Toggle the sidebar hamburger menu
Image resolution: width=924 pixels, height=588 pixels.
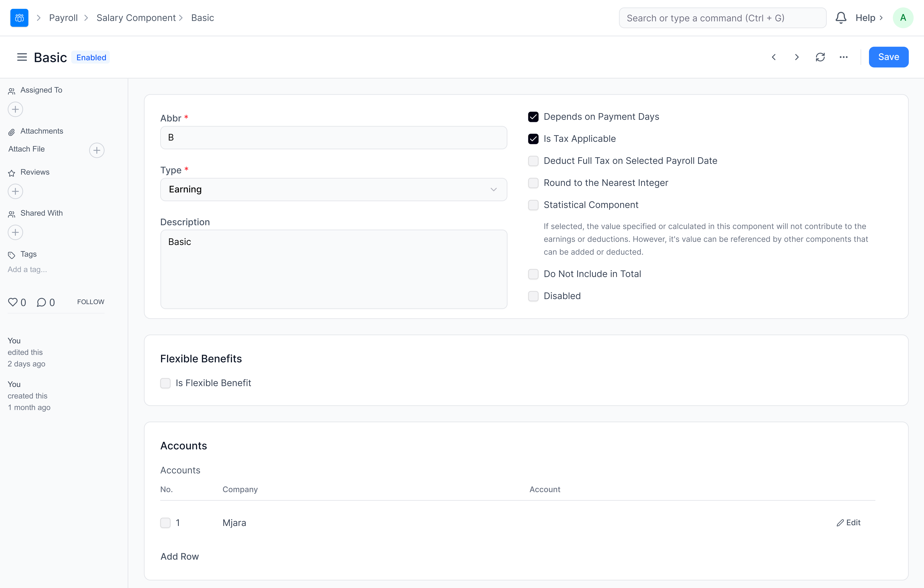[x=22, y=57]
